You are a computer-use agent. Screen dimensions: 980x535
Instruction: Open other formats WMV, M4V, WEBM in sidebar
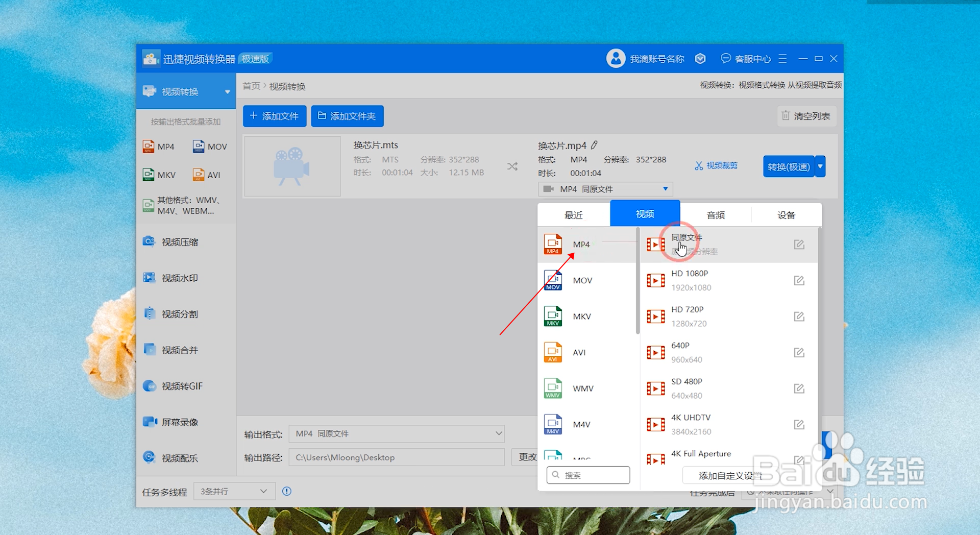point(182,205)
